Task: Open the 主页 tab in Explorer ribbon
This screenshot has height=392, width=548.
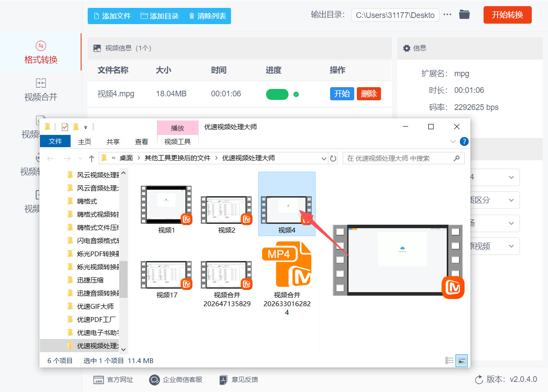Action: (x=85, y=141)
